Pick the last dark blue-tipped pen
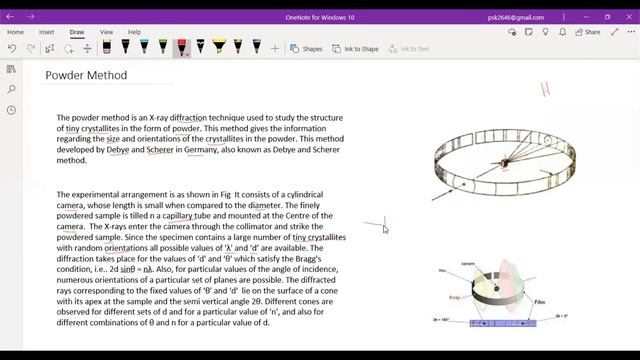Screen dimensions: 640x360 coord(257,47)
